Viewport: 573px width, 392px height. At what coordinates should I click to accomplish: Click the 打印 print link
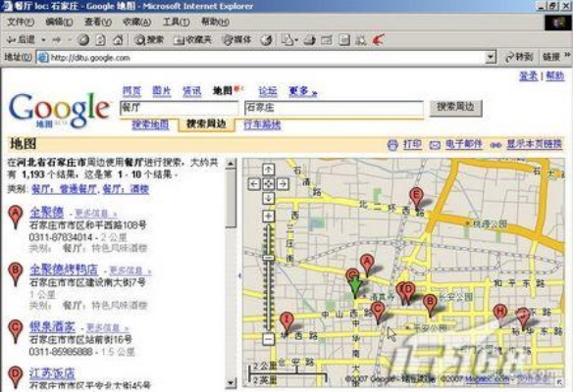[x=412, y=144]
